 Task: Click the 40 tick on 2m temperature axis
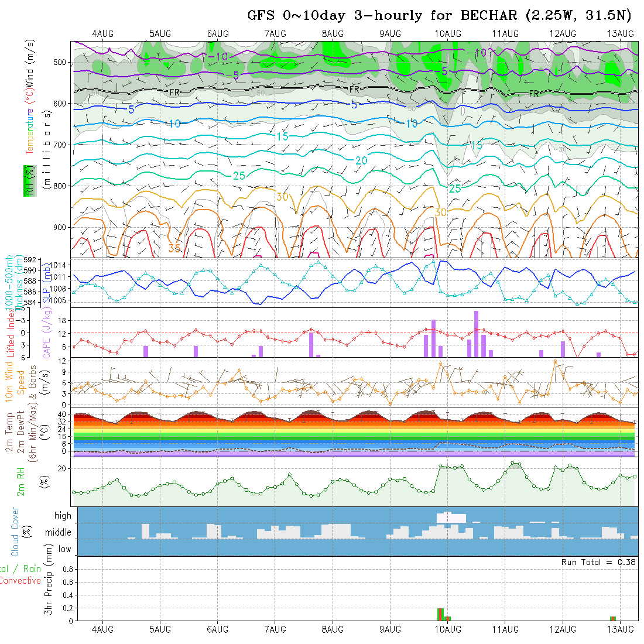point(62,415)
